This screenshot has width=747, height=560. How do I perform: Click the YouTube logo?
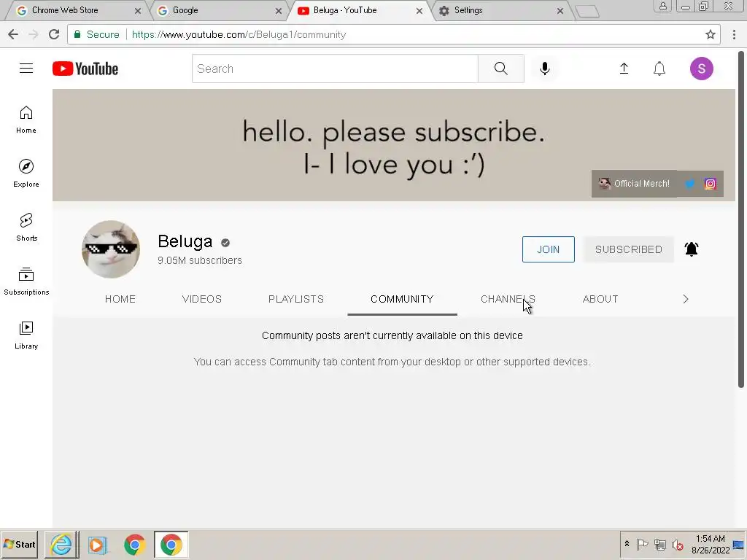click(x=85, y=69)
